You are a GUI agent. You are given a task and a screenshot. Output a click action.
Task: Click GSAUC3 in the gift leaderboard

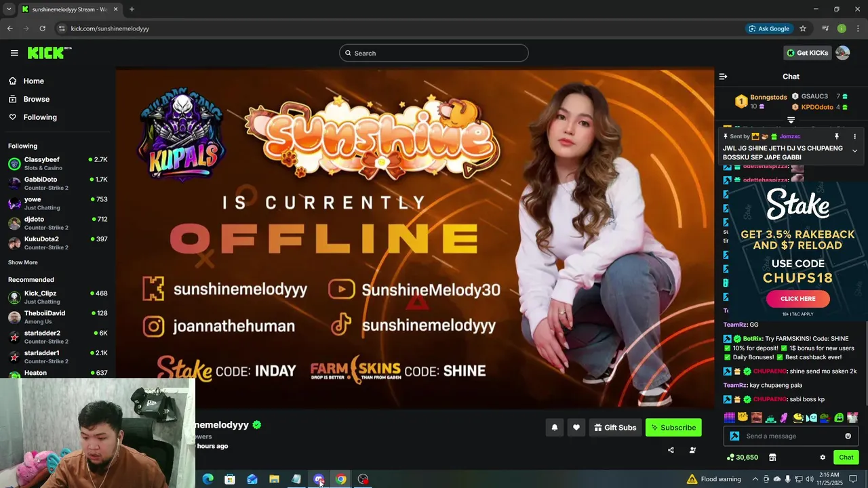[x=814, y=96]
